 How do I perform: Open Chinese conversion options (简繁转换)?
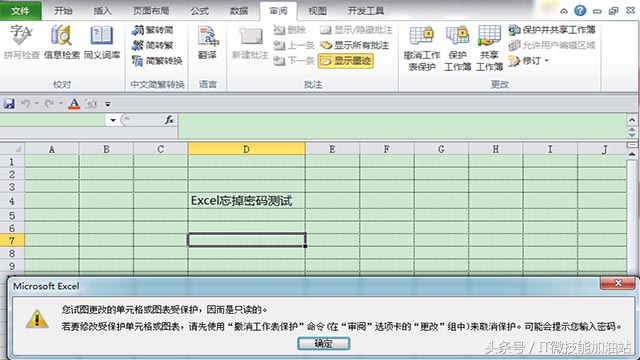pos(157,61)
